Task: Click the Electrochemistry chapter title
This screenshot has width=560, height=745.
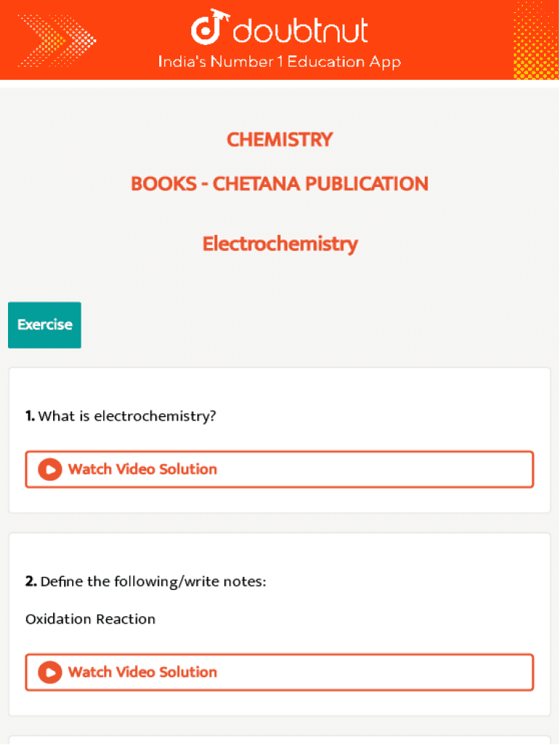Action: [x=279, y=244]
